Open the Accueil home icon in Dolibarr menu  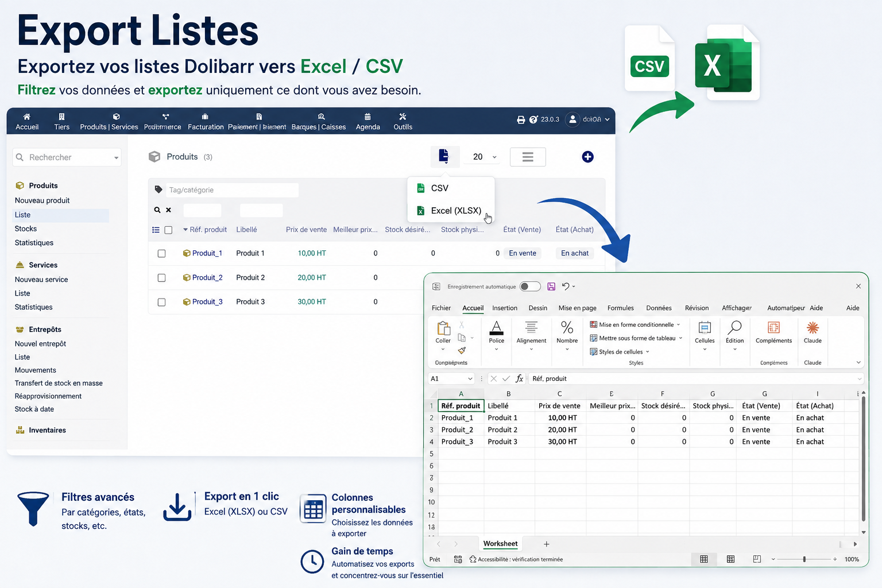(27, 117)
